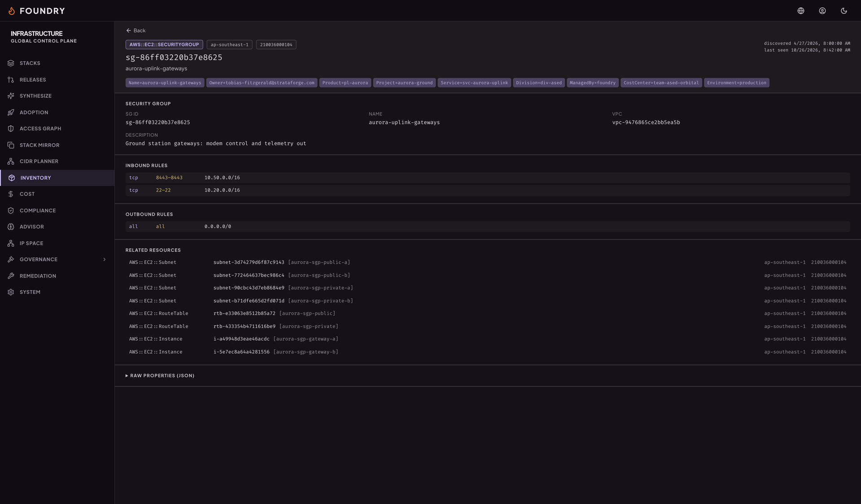
Task: Click the 210036000104 account badge in header
Action: click(x=276, y=45)
